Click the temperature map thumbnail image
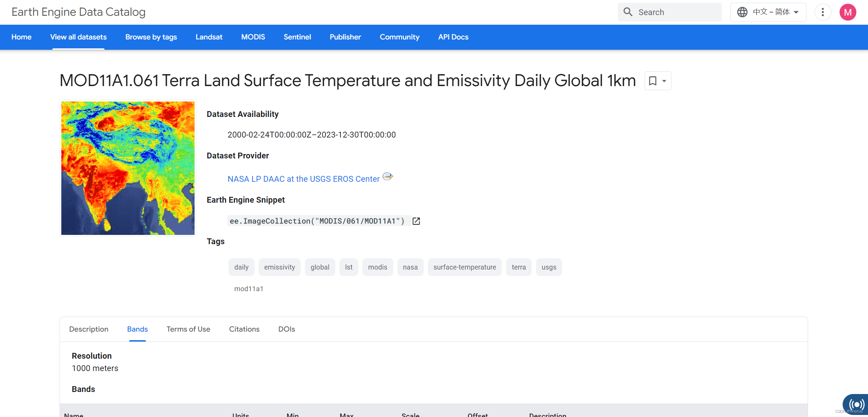868x417 pixels. 128,168
